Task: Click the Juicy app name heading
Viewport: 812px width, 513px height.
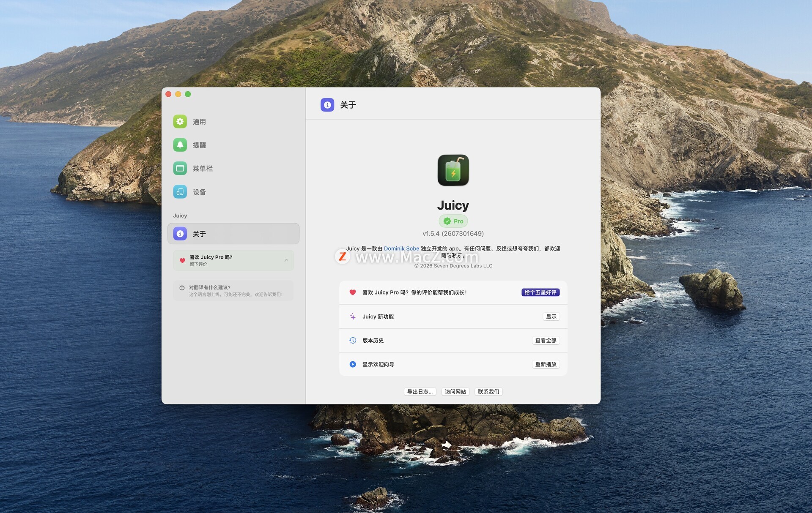Action: [x=453, y=205]
